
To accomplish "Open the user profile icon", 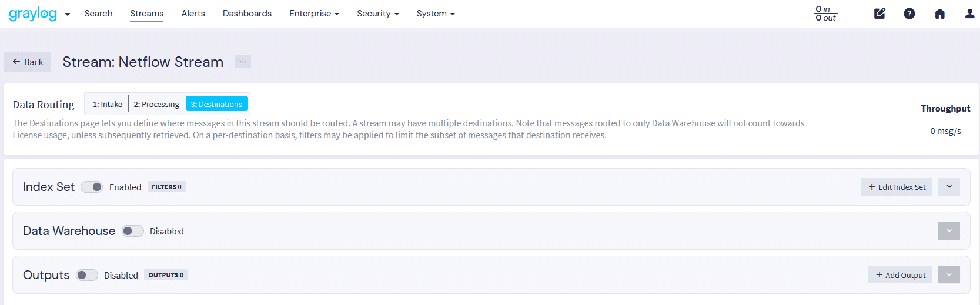I will click(969, 14).
